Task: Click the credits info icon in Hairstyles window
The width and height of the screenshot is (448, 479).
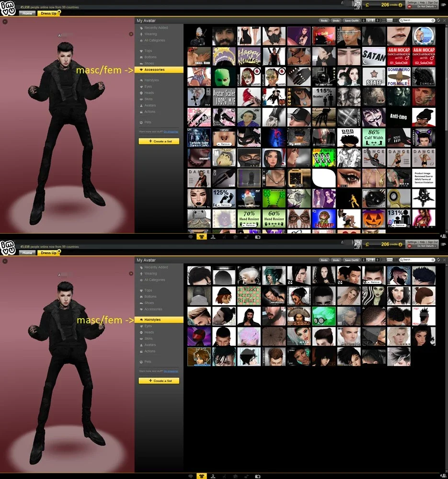Action: pyautogui.click(x=401, y=244)
